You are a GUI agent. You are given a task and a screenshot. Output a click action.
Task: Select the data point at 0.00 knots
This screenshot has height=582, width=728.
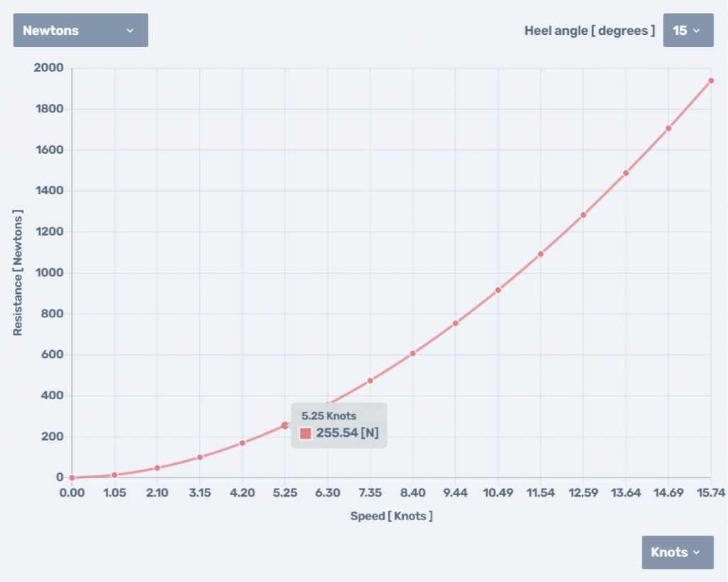[72, 477]
